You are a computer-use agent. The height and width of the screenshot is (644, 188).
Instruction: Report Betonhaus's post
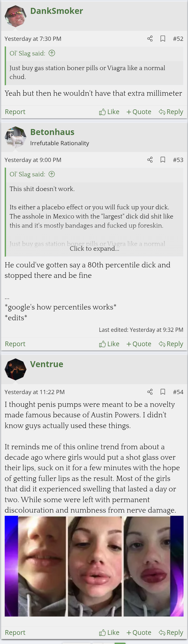15,344
